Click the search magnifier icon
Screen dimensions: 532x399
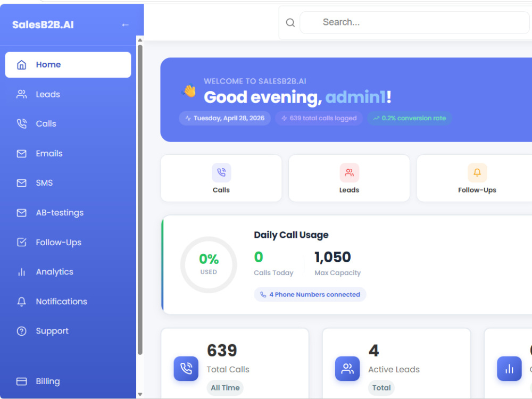(290, 23)
